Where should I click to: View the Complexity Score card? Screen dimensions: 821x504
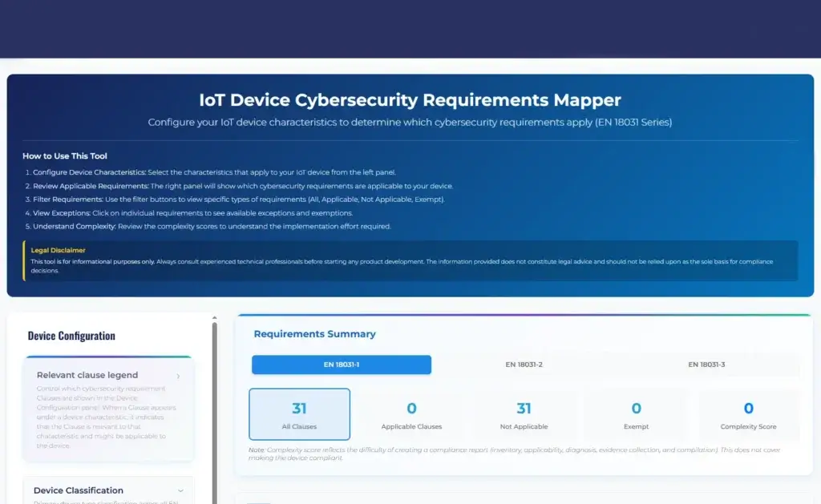(748, 414)
